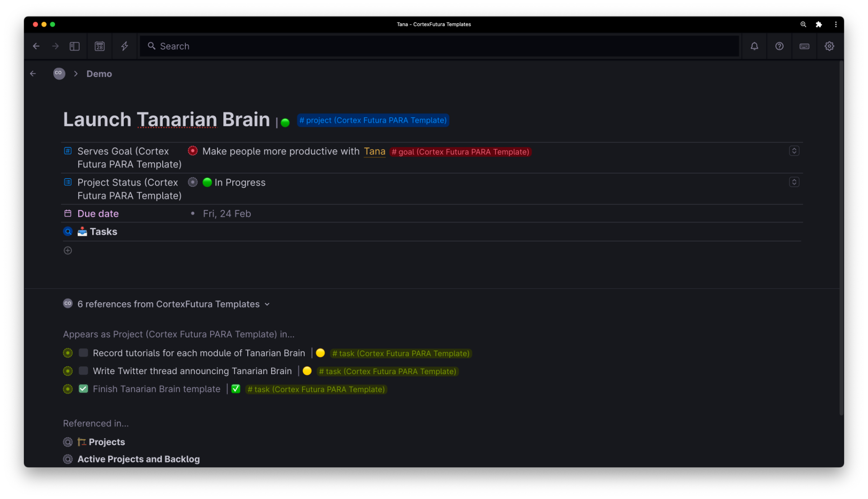Open the three-dot title bar menu

coord(835,24)
